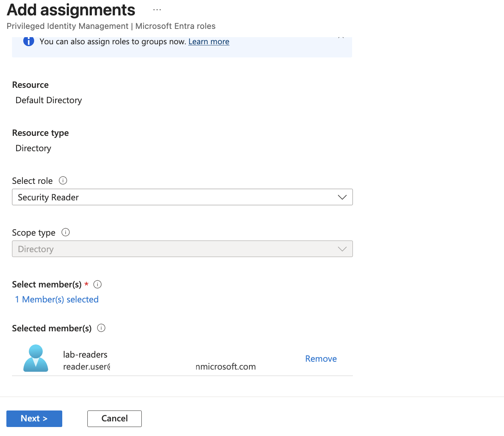Click the info icon beside Selected member(s)

tap(101, 328)
